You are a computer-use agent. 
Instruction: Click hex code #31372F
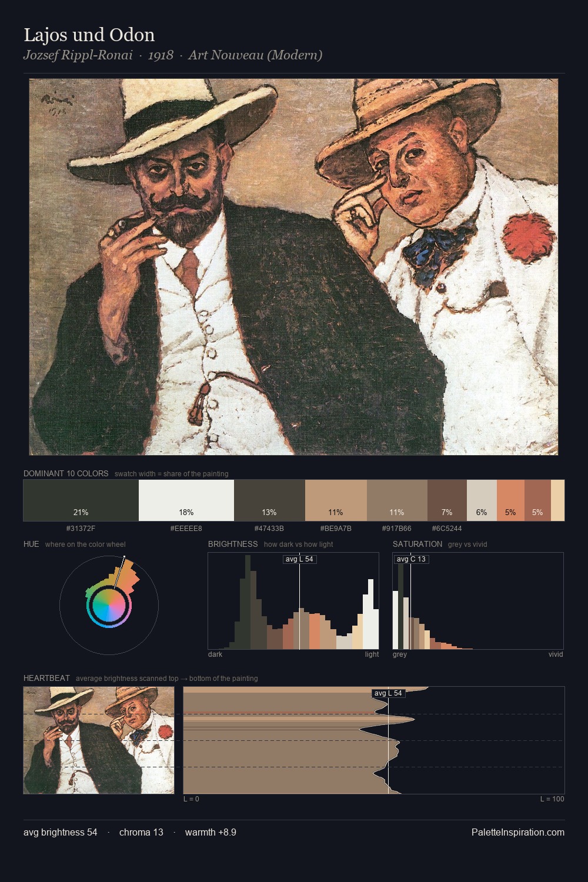pyautogui.click(x=81, y=529)
